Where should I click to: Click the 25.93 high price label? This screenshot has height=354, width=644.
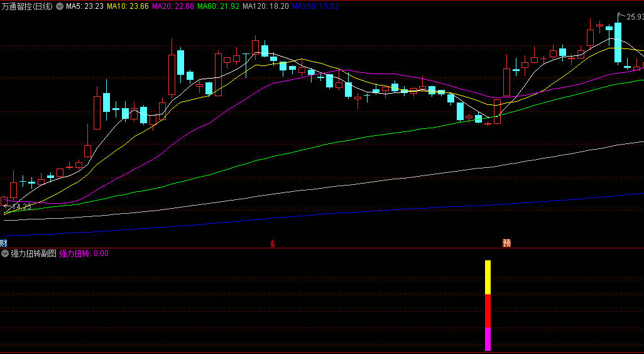(635, 17)
